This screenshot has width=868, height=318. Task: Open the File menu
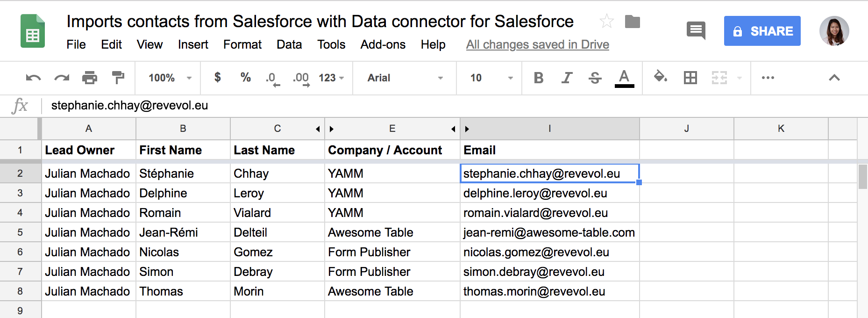click(76, 44)
